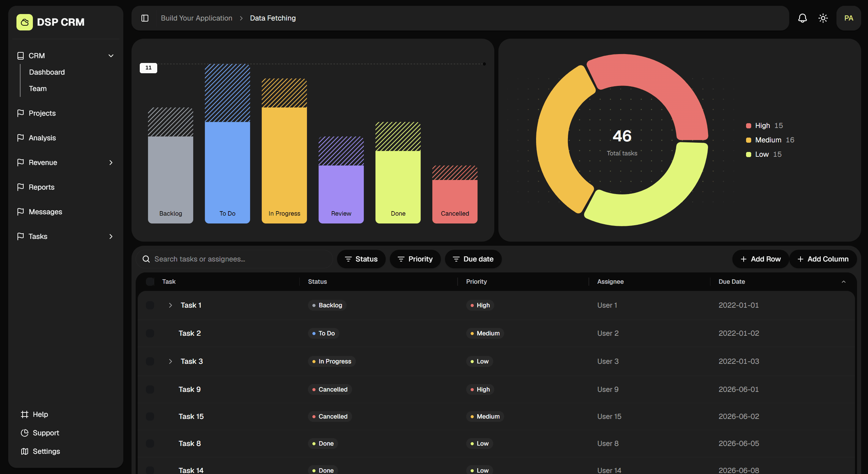This screenshot has width=868, height=474.
Task: Check the Task 9 row checkbox
Action: pos(150,389)
